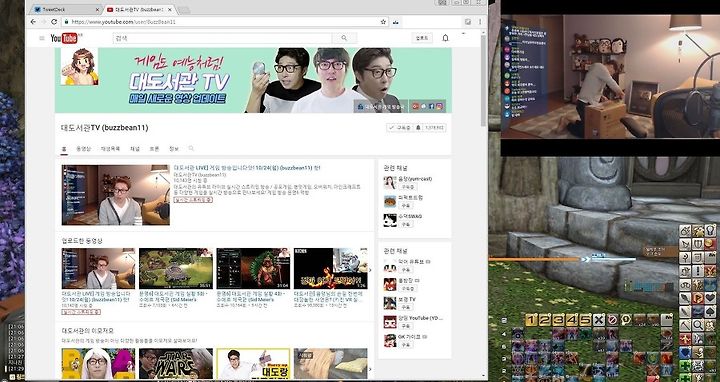
Task: Open YouTube notifications bell
Action: (x=445, y=38)
